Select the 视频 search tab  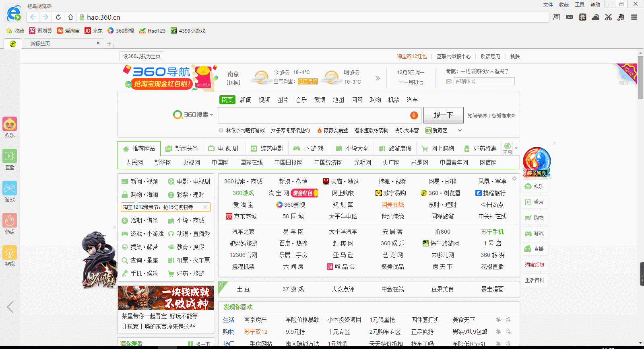point(264,100)
